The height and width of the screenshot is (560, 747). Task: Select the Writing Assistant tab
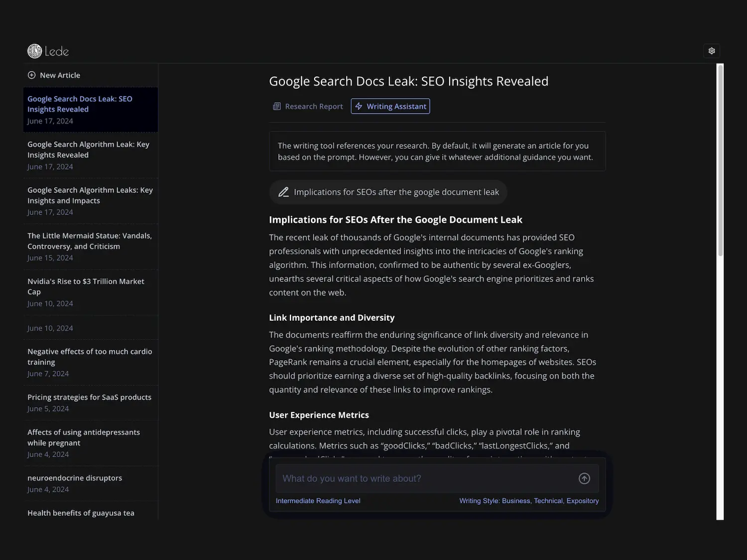[x=390, y=106]
